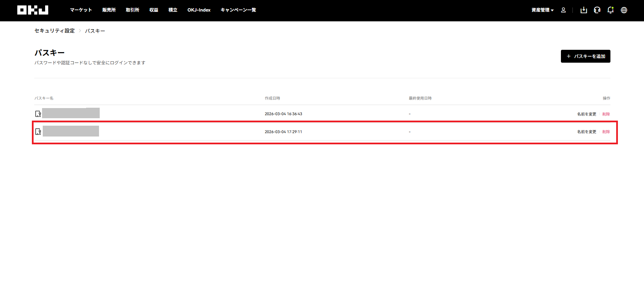Click the パスキーを追加 button
The width and height of the screenshot is (644, 291).
tap(585, 56)
